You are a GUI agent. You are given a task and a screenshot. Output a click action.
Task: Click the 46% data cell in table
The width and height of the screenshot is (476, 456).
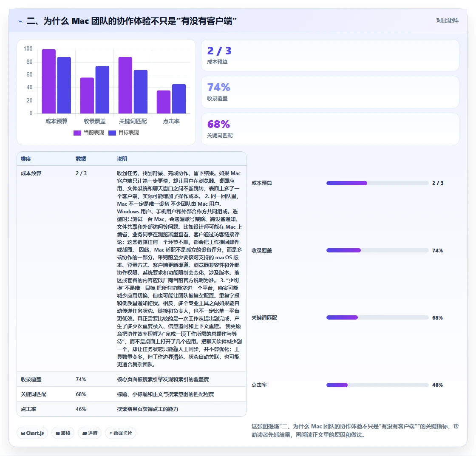(x=81, y=409)
